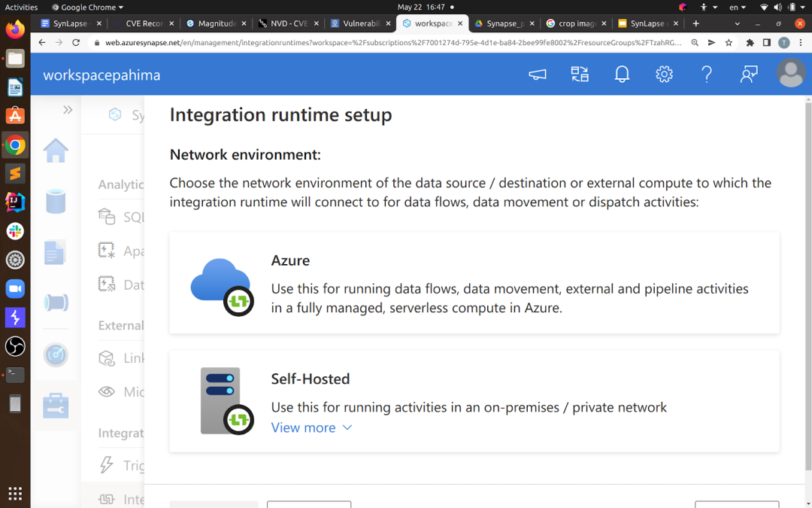Image resolution: width=812 pixels, height=508 pixels.
Task: Open Linked services menu item
Action: pos(121,358)
